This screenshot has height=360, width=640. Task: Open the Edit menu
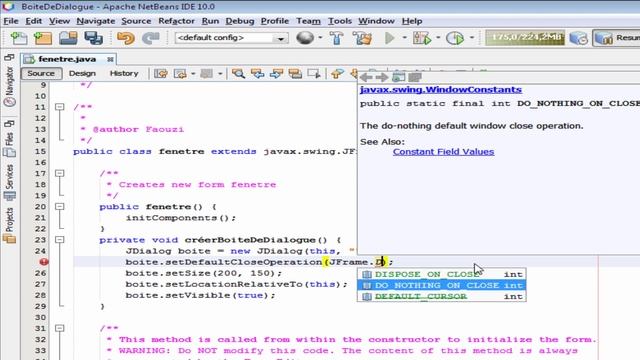coord(33,21)
